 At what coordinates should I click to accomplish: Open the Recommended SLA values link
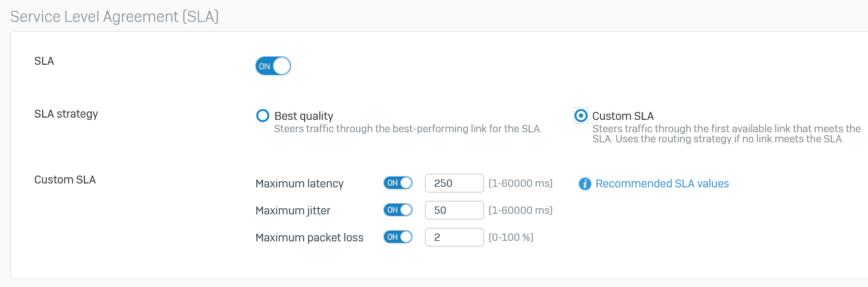(662, 184)
